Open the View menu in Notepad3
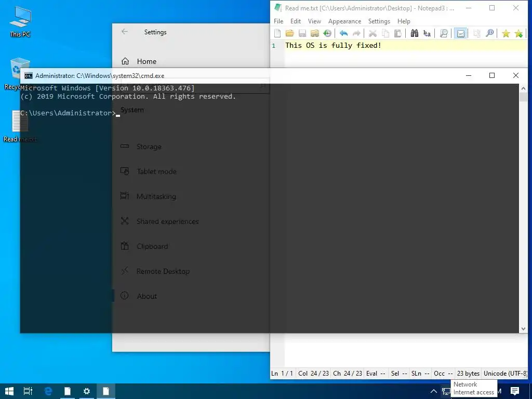The width and height of the screenshot is (532, 399). (x=314, y=21)
